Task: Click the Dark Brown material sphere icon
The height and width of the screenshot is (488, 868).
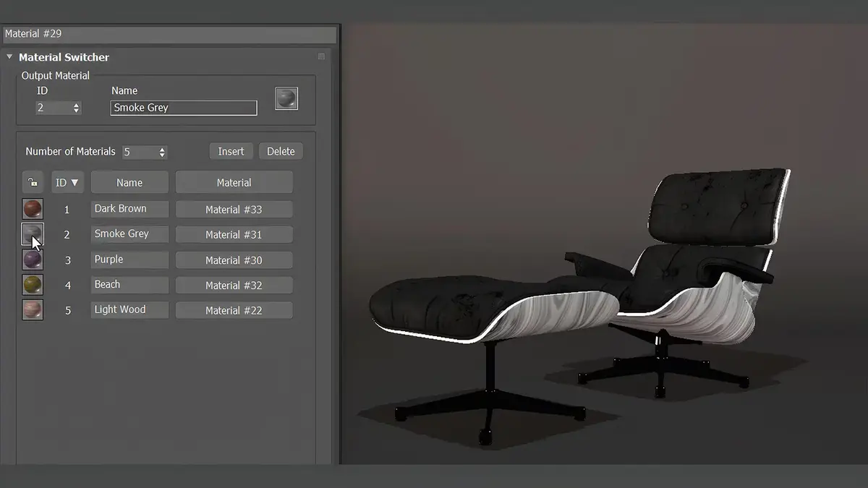Action: tap(33, 209)
